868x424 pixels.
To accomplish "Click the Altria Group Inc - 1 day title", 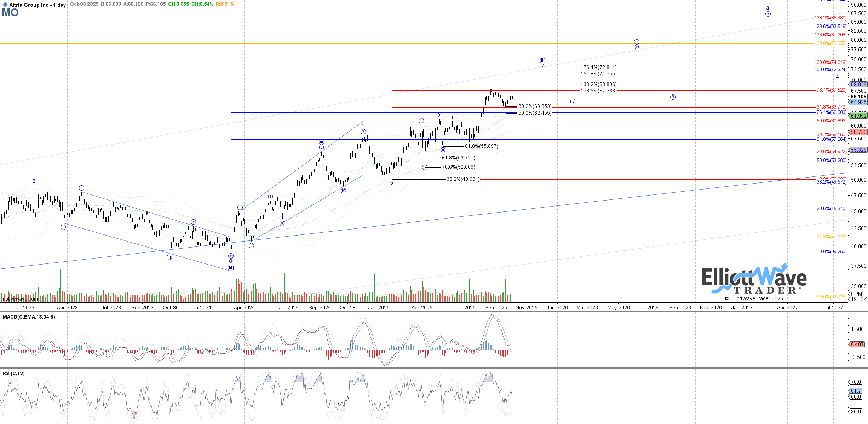I will click(x=38, y=5).
